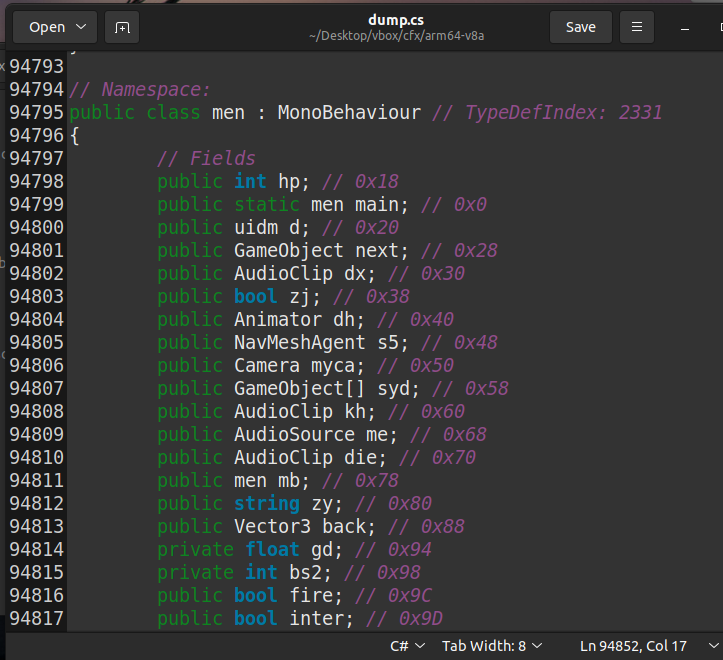The width and height of the screenshot is (723, 660).
Task: Click the Vector3 back field
Action: coord(305,527)
